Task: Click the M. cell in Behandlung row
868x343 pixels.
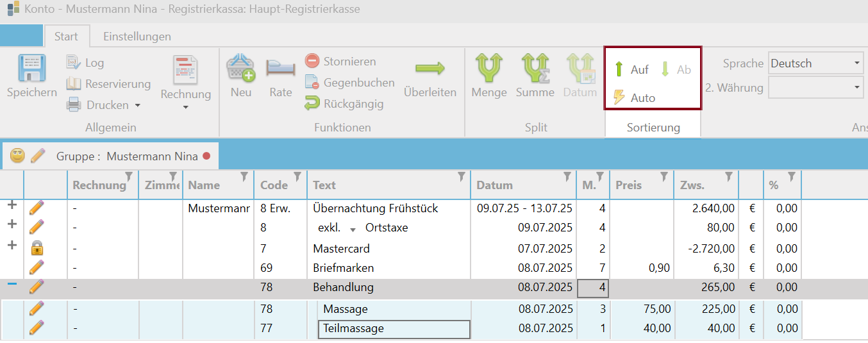Action: coord(593,288)
